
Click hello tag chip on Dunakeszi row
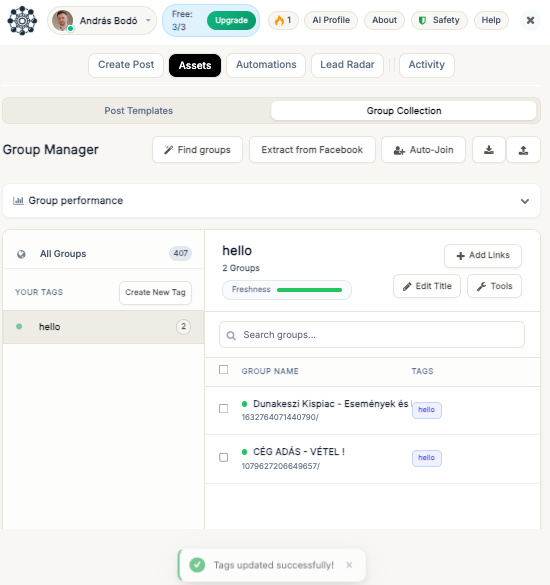[426, 410]
